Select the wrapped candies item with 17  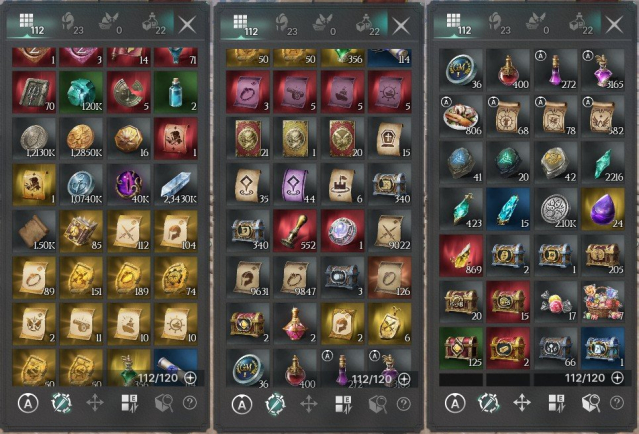tap(556, 302)
